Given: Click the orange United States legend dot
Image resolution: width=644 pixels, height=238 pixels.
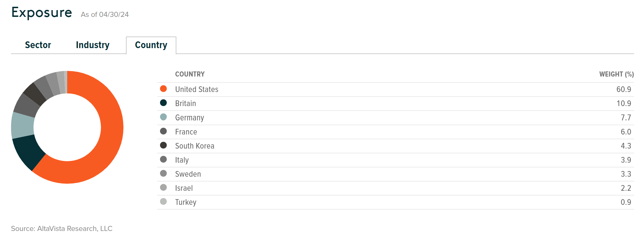Looking at the screenshot, I should click(x=163, y=89).
